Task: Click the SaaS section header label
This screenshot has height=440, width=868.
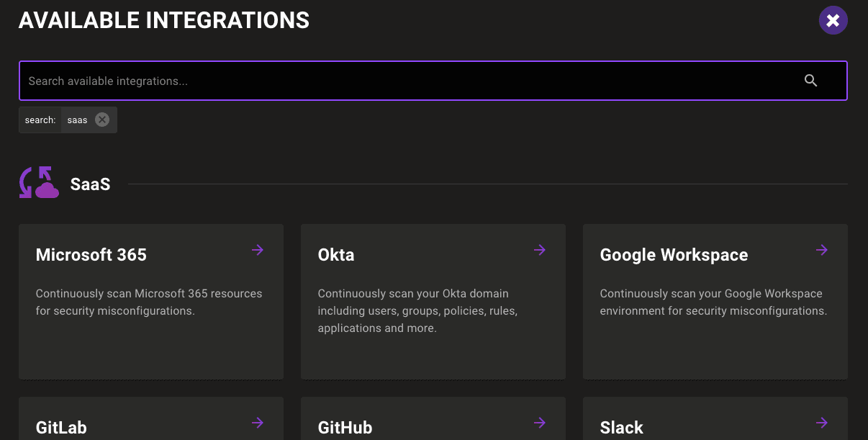Action: (x=90, y=184)
